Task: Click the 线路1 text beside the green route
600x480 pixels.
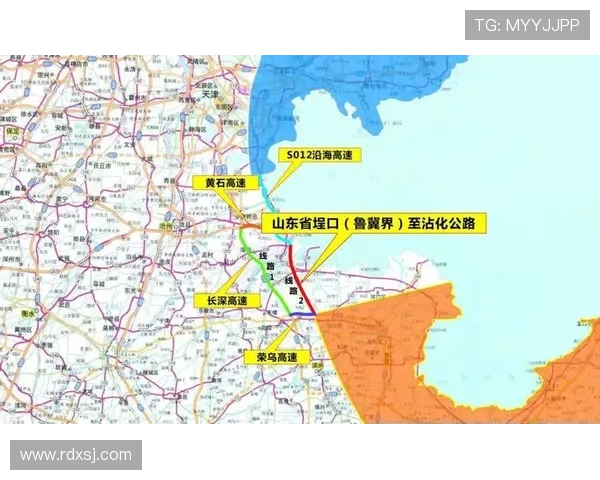Action: (x=267, y=266)
